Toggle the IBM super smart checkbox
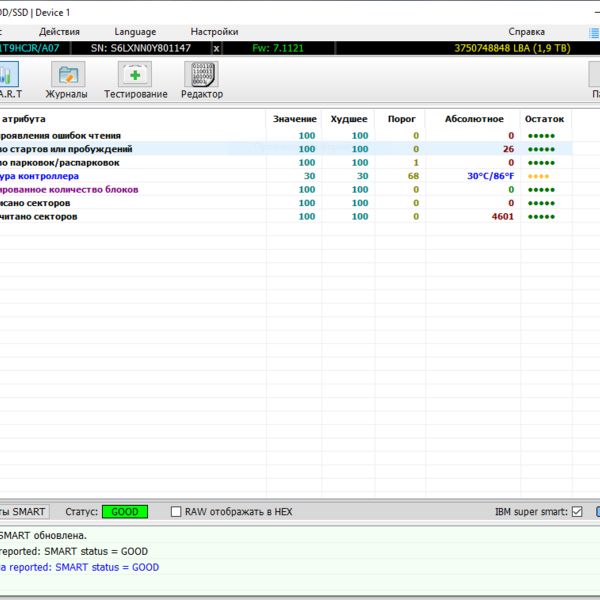 577,512
